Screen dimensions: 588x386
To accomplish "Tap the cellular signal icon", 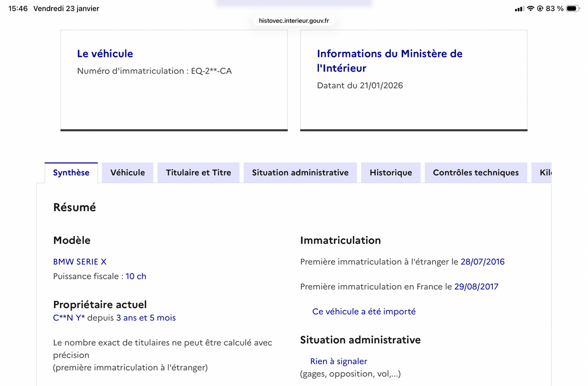I will (519, 9).
